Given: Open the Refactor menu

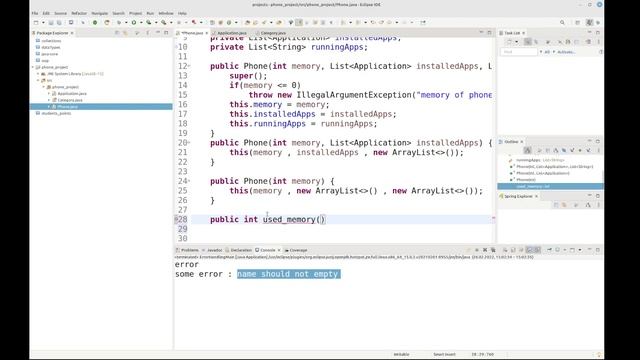Looking at the screenshot, I should 79,13.
